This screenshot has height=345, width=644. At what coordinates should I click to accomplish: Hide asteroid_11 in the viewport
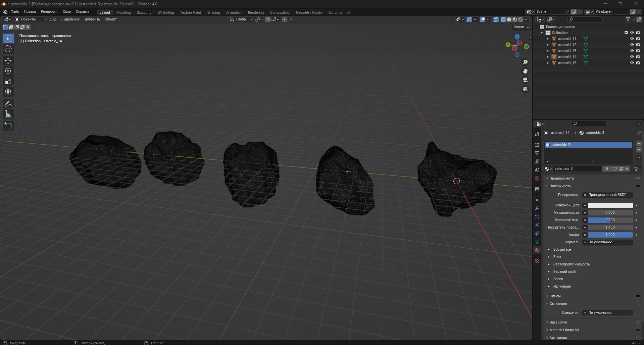[632, 39]
